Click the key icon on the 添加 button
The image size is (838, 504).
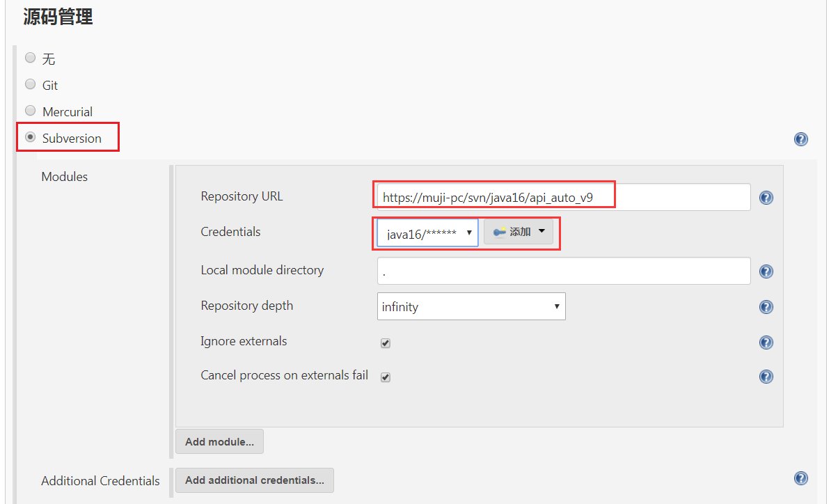pyautogui.click(x=499, y=232)
